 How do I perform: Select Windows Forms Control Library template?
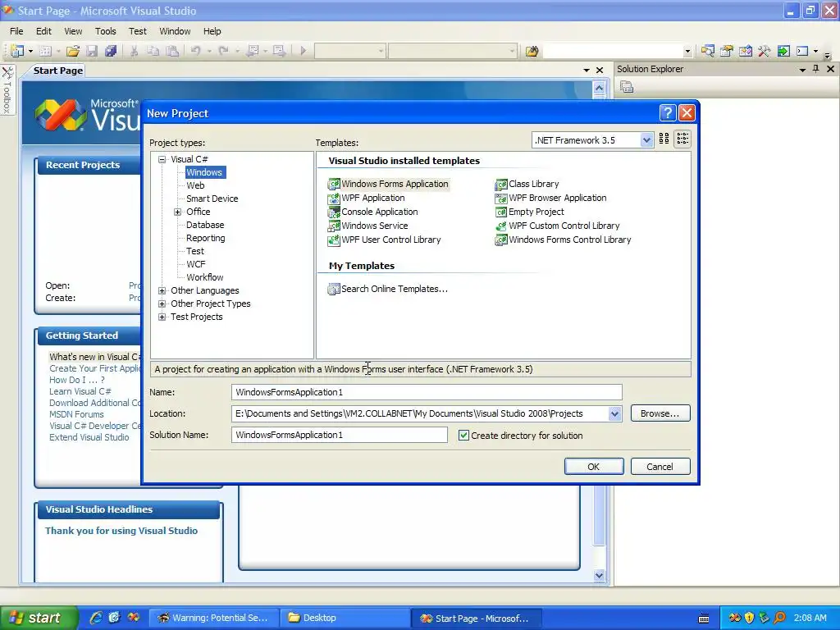tap(563, 240)
